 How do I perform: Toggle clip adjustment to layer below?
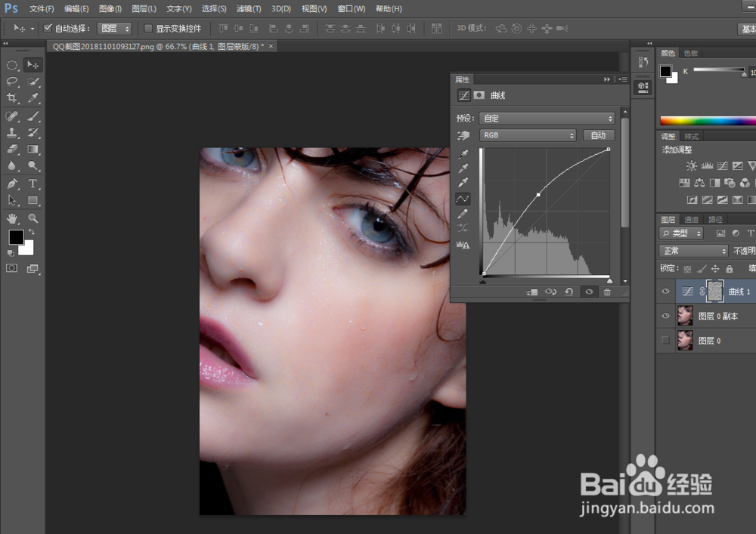pyautogui.click(x=531, y=292)
